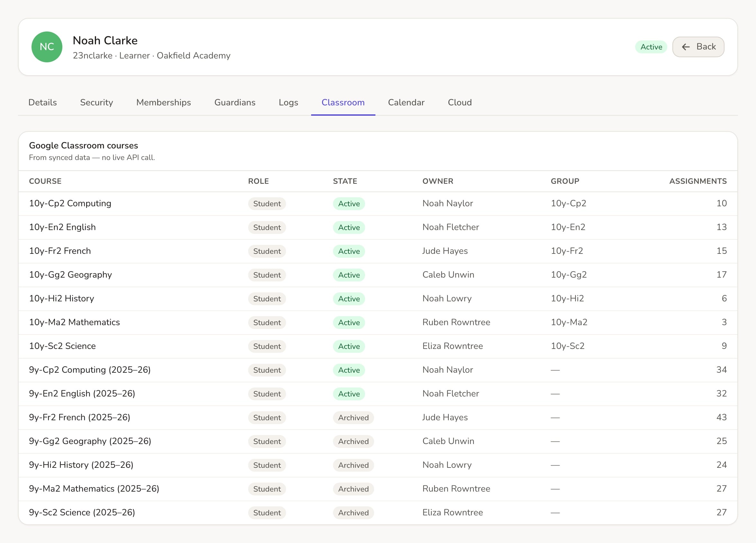
Task: Click 9y-Gg2 Geography (2025–26) course name
Action: pyautogui.click(x=90, y=441)
